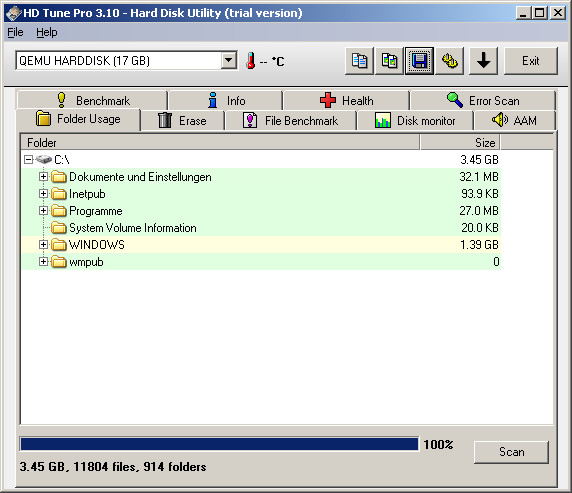This screenshot has width=572, height=493.
Task: Click the Programme folder icon
Action: (59, 211)
